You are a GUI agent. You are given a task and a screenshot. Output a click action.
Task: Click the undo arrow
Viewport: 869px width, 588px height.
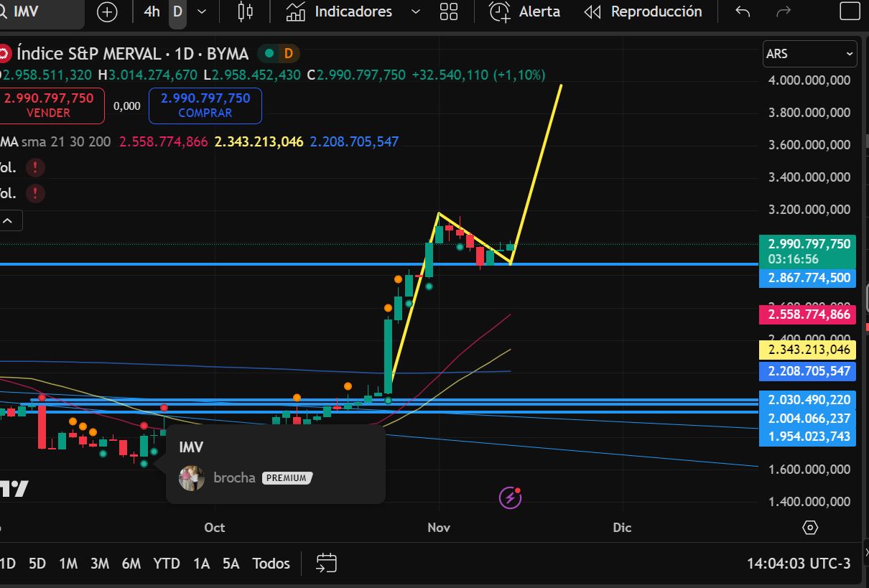click(x=743, y=11)
